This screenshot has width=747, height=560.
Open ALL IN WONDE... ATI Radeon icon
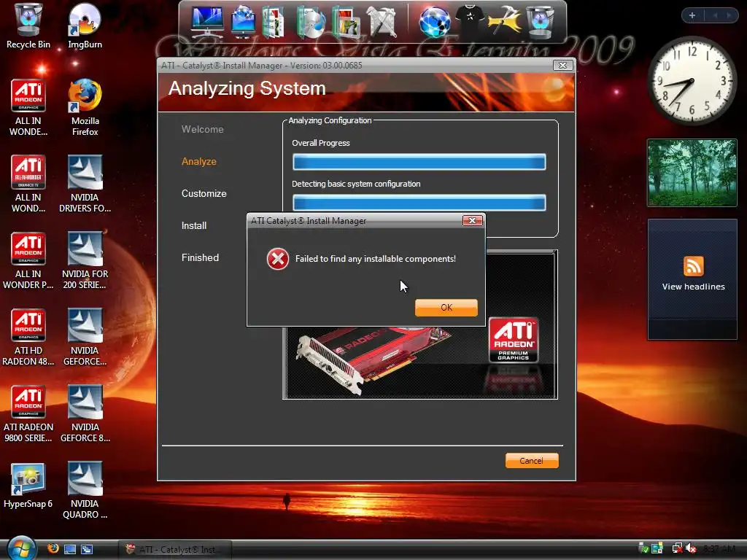click(28, 108)
